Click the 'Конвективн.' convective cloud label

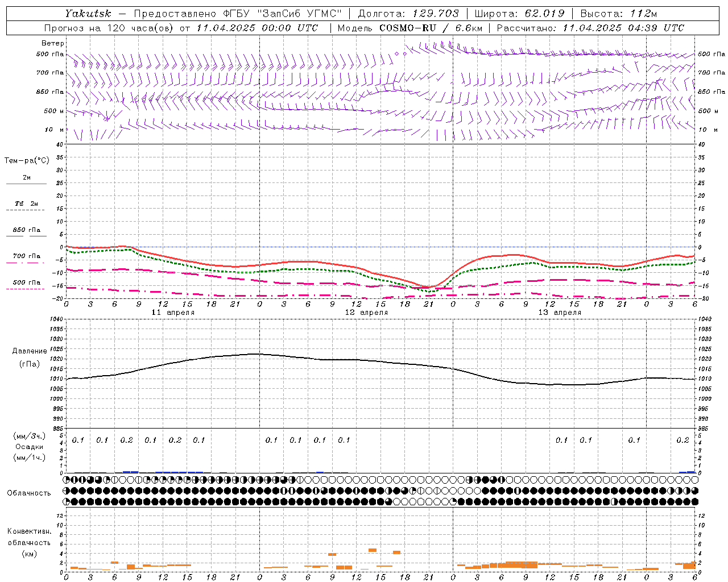pyautogui.click(x=29, y=531)
